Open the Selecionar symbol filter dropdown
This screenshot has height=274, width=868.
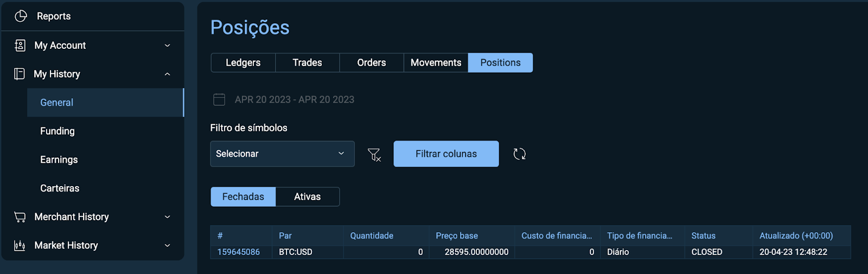pyautogui.click(x=282, y=154)
